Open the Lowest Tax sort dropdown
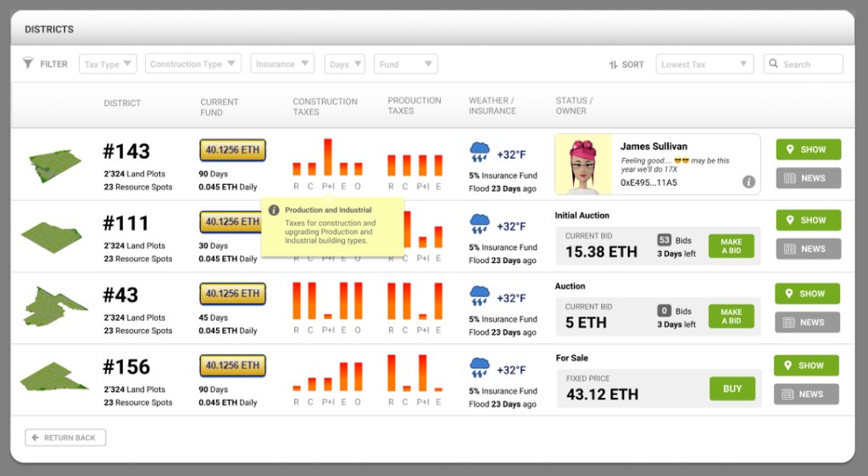Viewport: 868px width, 476px height. 704,64
